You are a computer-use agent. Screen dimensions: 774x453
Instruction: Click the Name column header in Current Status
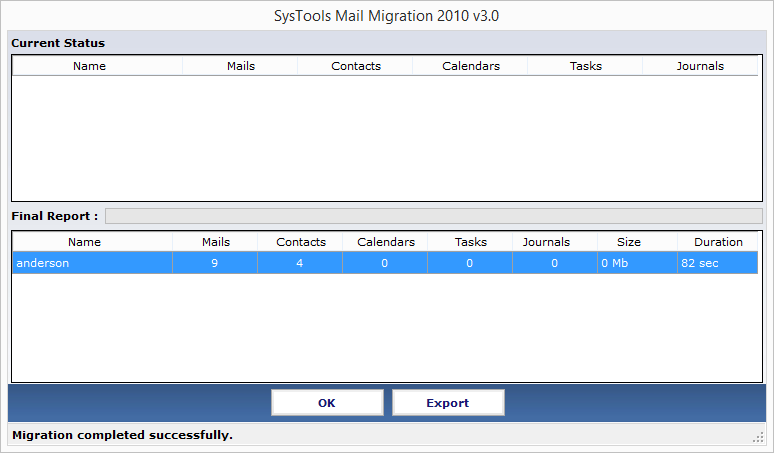point(97,66)
